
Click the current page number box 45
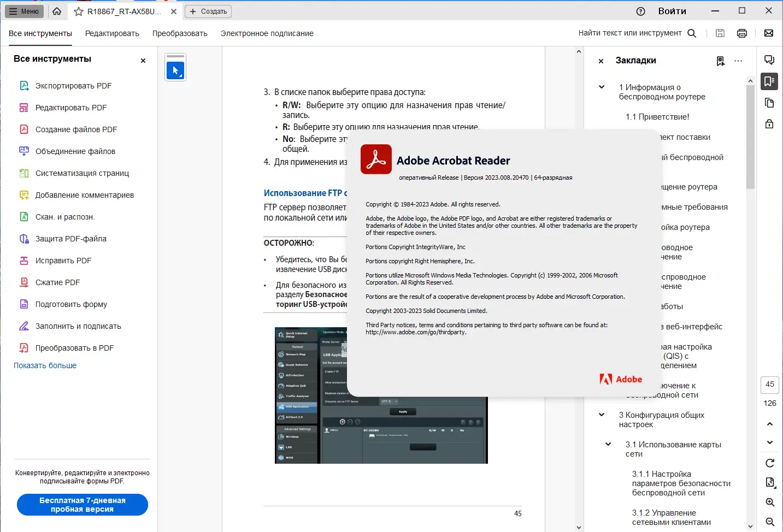(770, 385)
